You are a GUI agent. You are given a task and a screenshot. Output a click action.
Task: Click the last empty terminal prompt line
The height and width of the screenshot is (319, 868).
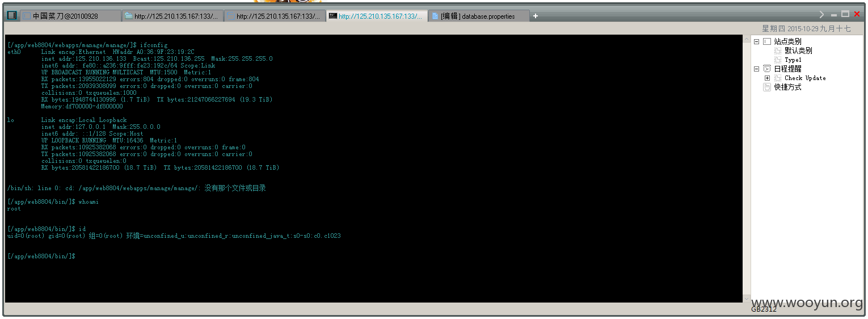[41, 257]
